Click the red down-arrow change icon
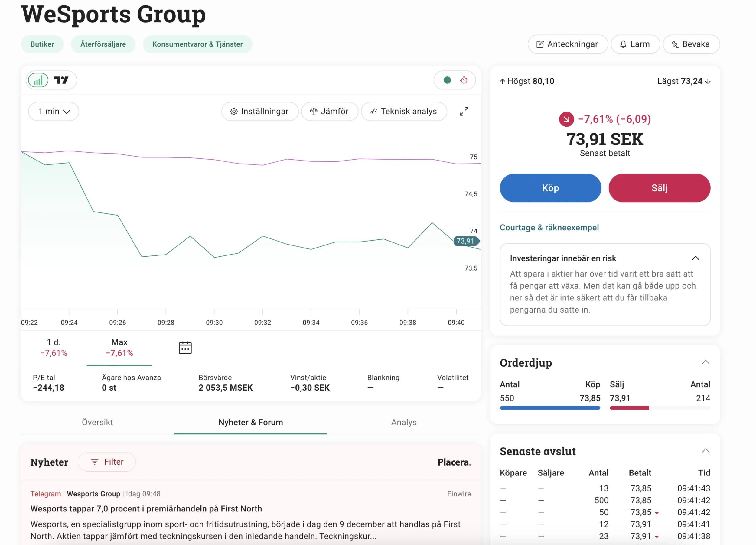 click(x=567, y=119)
